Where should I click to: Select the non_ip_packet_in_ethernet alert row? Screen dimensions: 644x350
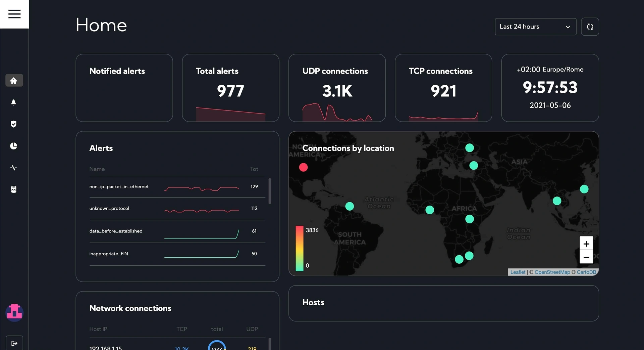click(x=177, y=187)
